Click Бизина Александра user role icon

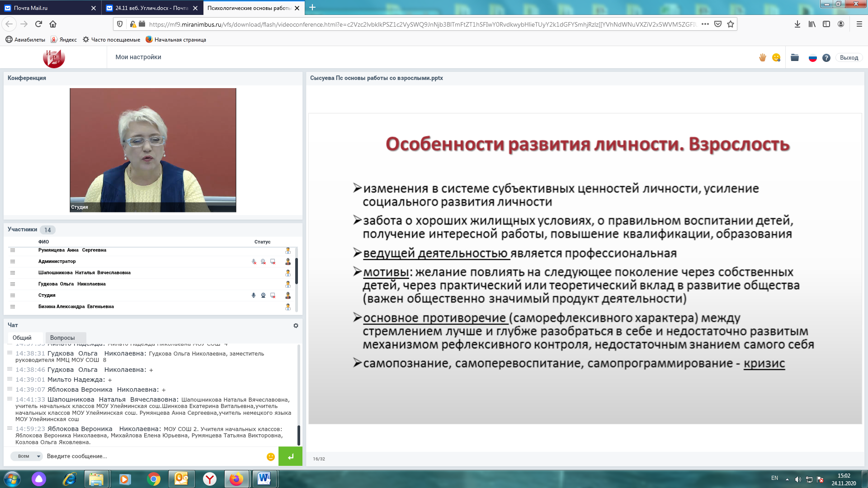click(288, 307)
